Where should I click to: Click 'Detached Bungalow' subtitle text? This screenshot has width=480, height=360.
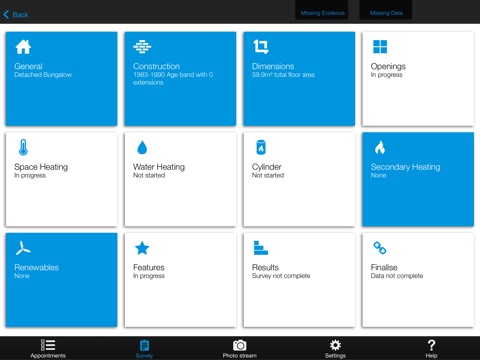(43, 75)
